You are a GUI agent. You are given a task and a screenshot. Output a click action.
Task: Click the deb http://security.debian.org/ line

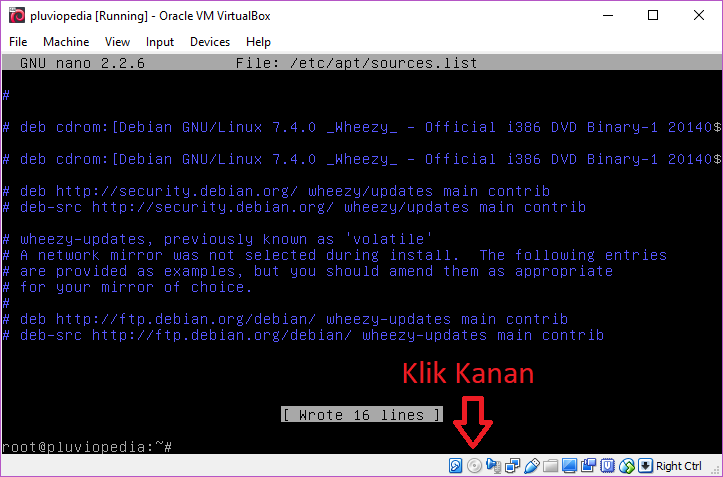pos(276,191)
